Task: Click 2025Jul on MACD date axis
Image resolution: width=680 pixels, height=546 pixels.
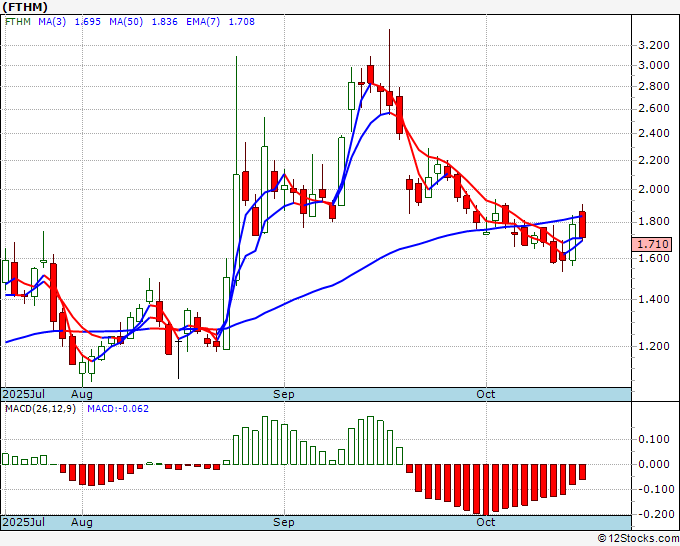Action: click(23, 522)
